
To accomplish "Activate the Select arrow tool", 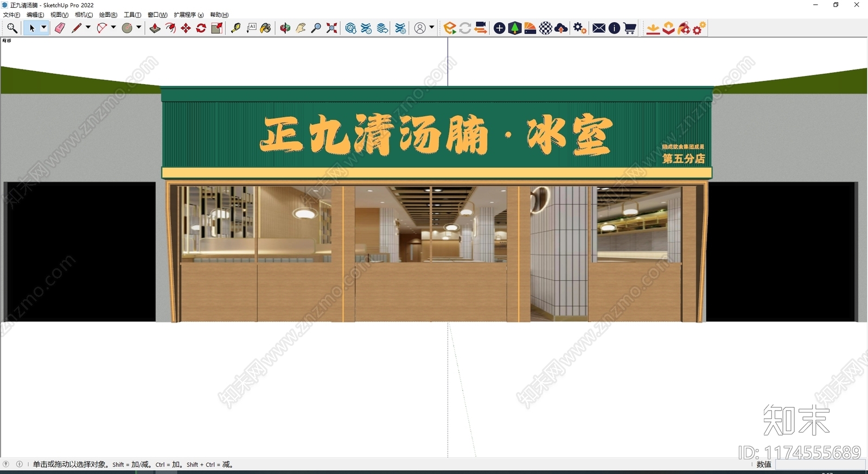I will coord(31,28).
